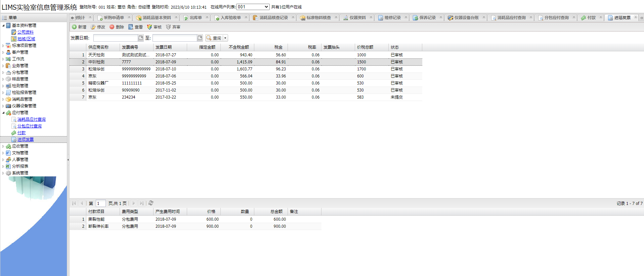The image size is (644, 276).
Task: Sort by the 供应商名称 column header
Action: (x=103, y=47)
